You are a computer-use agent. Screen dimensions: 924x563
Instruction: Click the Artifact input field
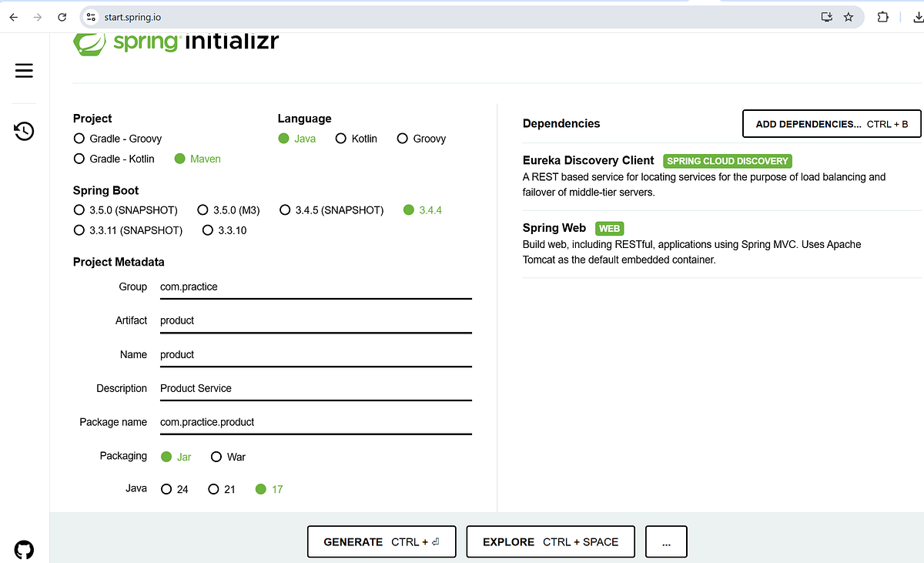point(316,321)
